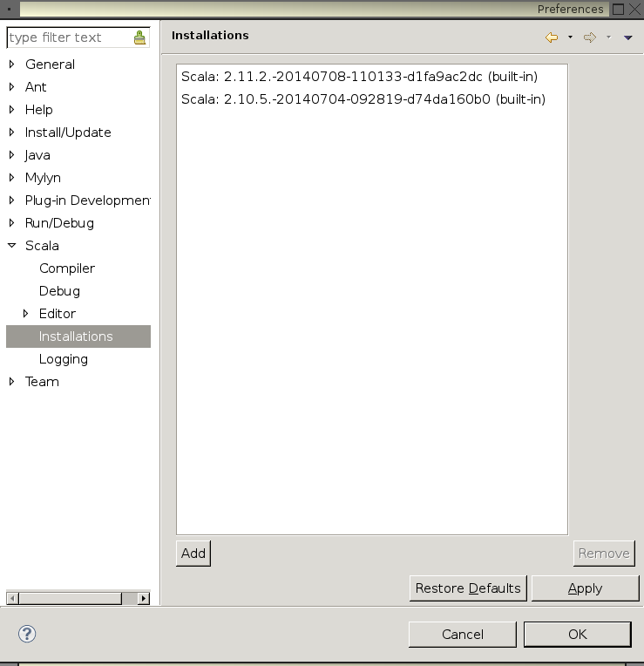Collapse the Scala tree node

coord(12,246)
